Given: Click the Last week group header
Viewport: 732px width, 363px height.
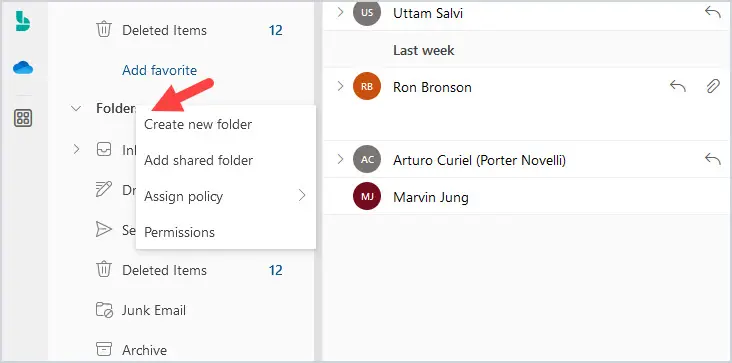Looking at the screenshot, I should coord(423,50).
